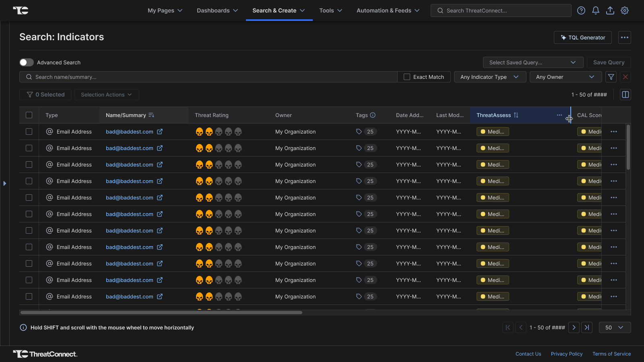Open the settings gear icon
The height and width of the screenshot is (362, 644).
point(624,10)
